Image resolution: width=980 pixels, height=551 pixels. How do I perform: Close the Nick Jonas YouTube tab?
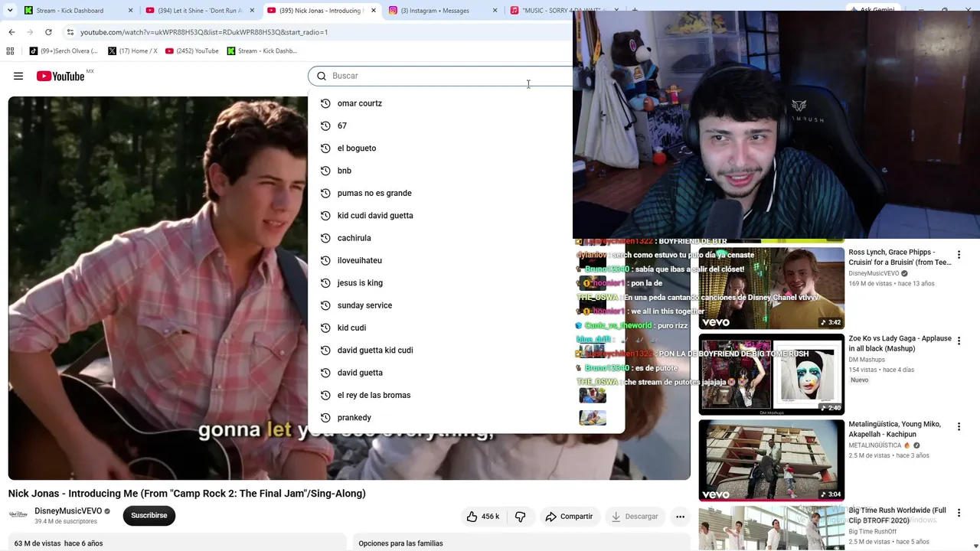[374, 11]
